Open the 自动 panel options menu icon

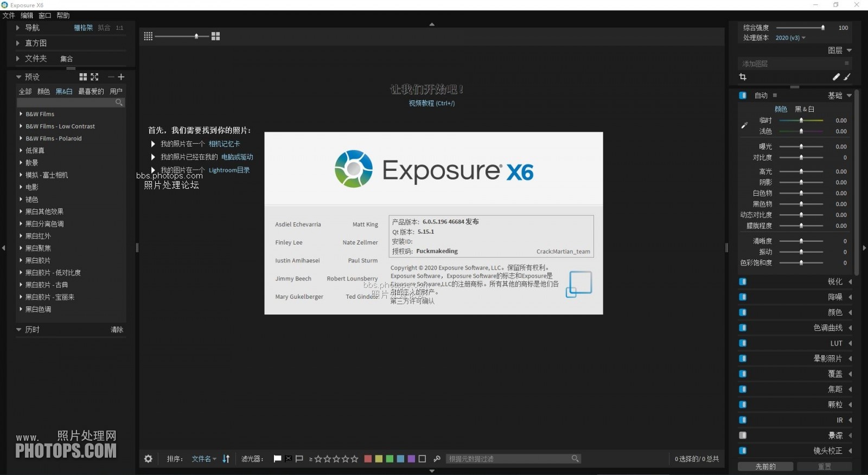[775, 95]
